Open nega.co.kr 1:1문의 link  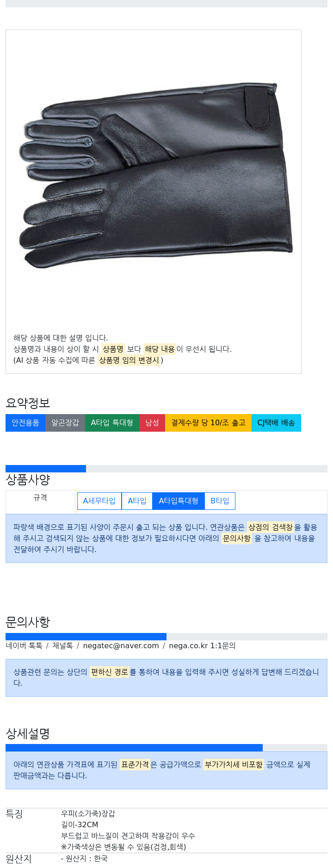tap(202, 646)
